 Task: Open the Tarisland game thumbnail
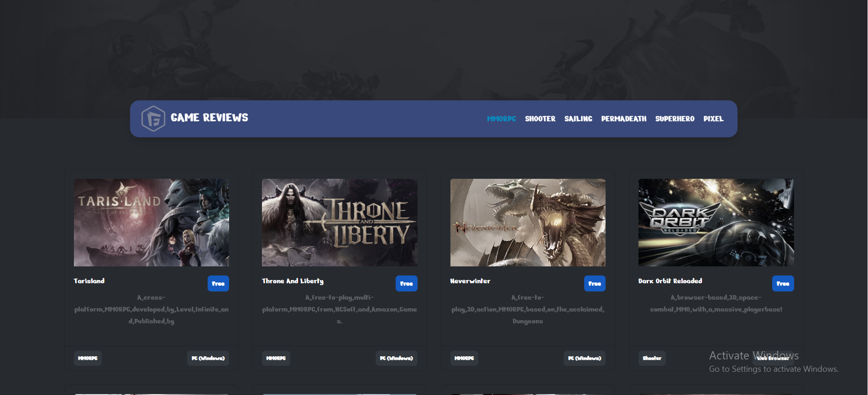click(152, 223)
